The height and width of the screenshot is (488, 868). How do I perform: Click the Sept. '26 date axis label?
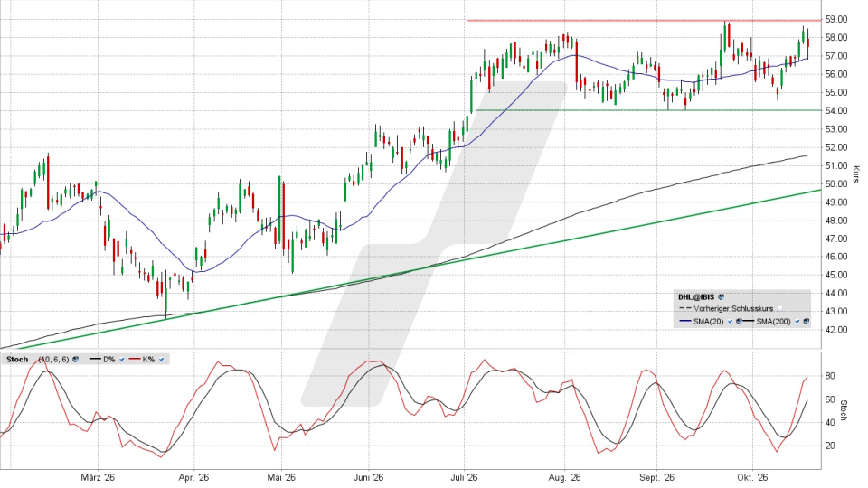click(656, 477)
